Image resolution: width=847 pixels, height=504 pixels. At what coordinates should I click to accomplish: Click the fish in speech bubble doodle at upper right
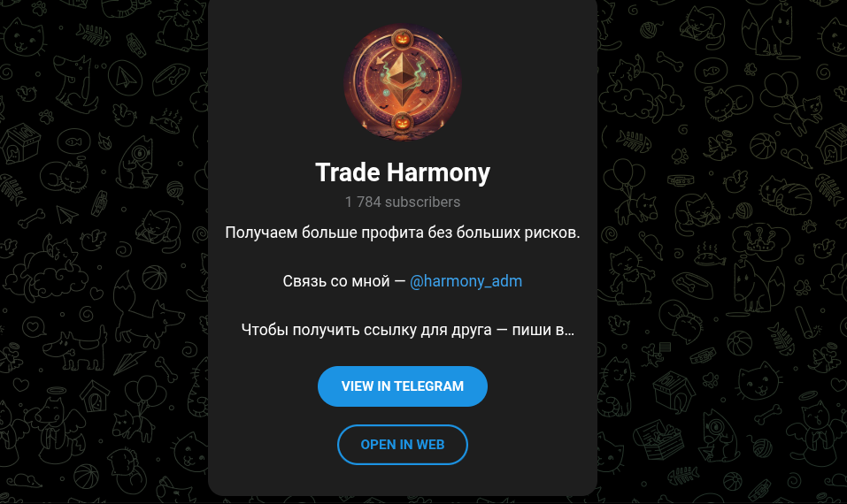711,72
